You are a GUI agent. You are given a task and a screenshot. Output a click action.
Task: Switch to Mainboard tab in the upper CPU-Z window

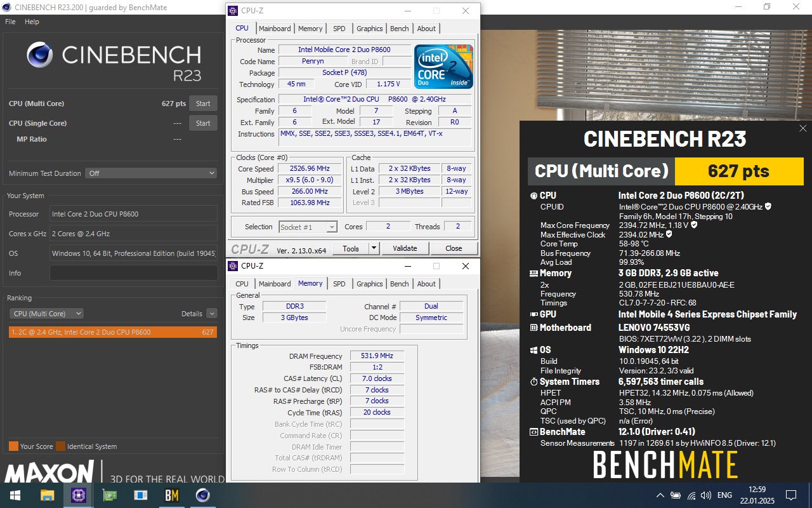pos(275,29)
